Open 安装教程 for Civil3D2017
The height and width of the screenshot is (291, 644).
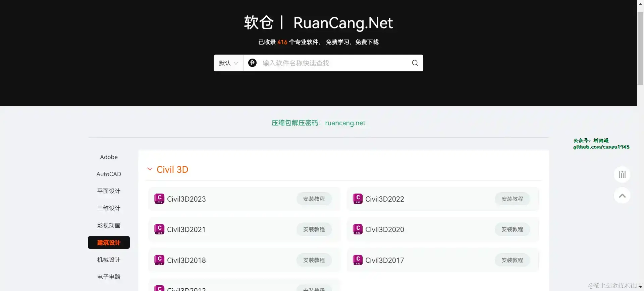pyautogui.click(x=512, y=260)
